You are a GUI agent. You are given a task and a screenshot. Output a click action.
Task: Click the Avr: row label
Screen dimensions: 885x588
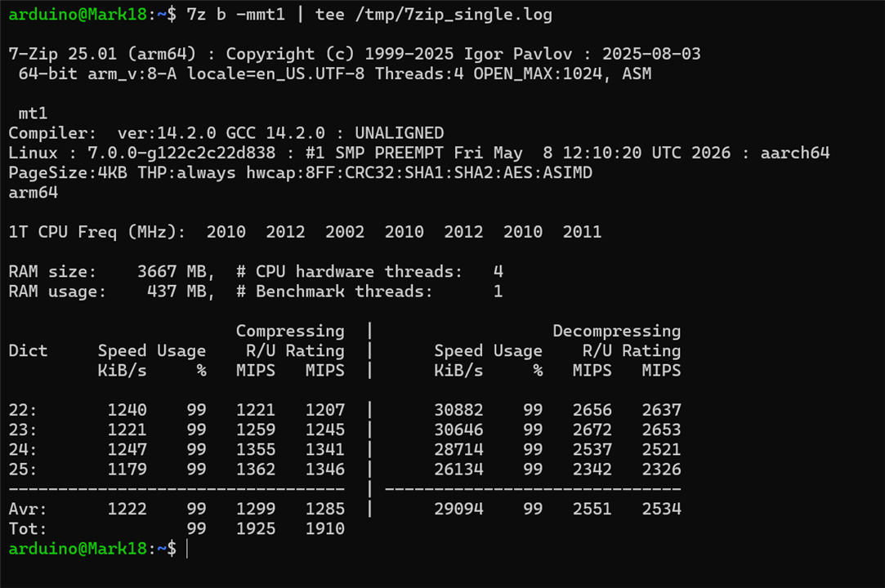coord(28,509)
